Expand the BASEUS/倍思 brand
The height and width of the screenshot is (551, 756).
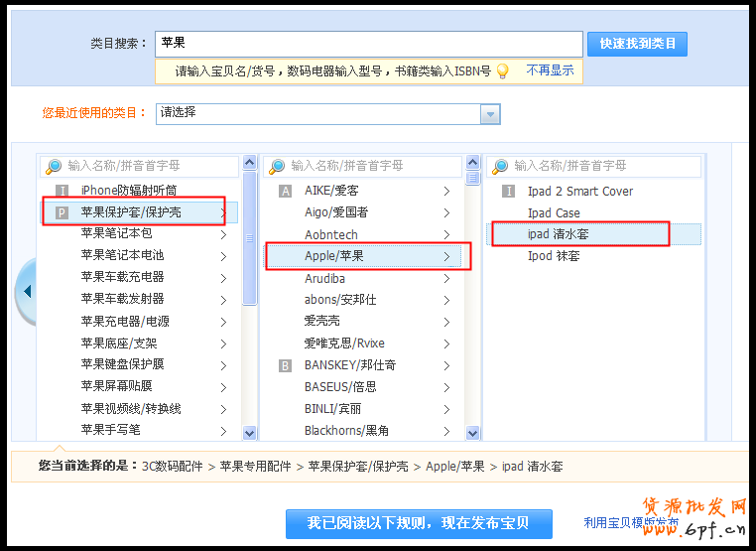tap(447, 387)
